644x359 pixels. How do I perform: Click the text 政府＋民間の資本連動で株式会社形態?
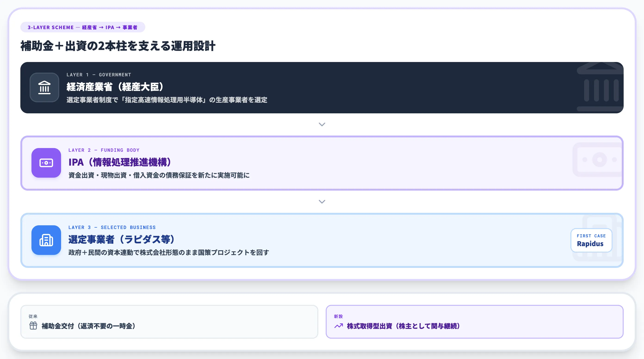click(x=124, y=252)
